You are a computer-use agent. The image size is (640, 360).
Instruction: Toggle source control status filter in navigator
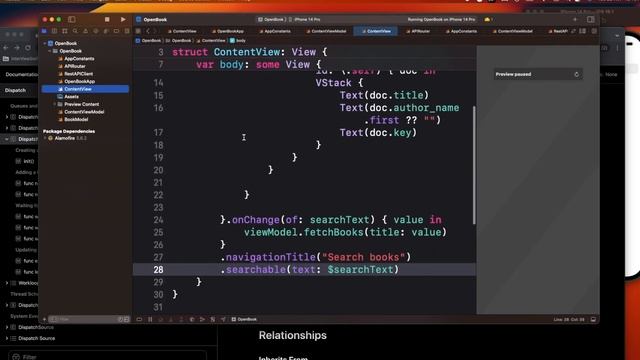click(127, 319)
